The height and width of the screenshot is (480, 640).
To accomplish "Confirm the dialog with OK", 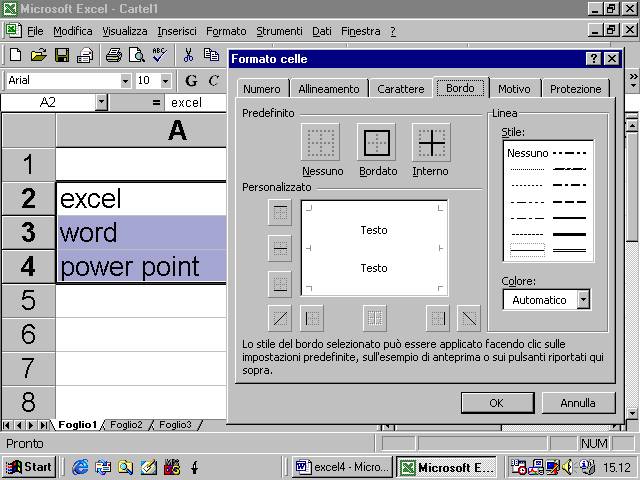I will coord(498,403).
